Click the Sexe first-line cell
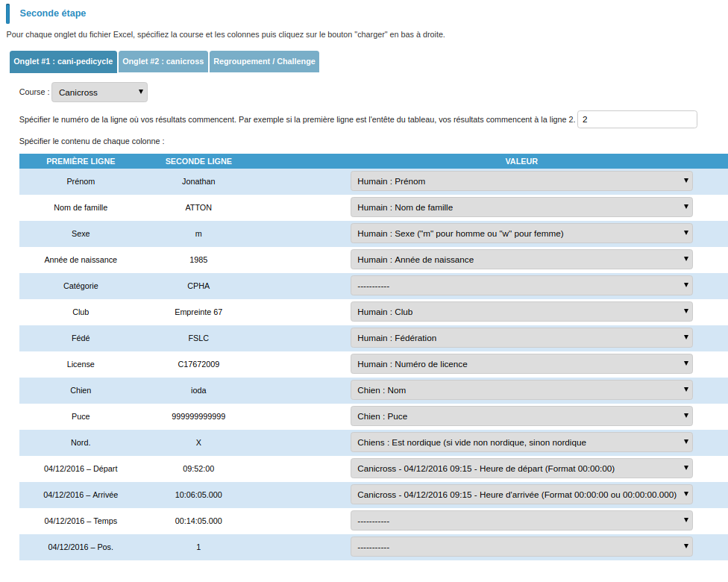 coord(81,234)
